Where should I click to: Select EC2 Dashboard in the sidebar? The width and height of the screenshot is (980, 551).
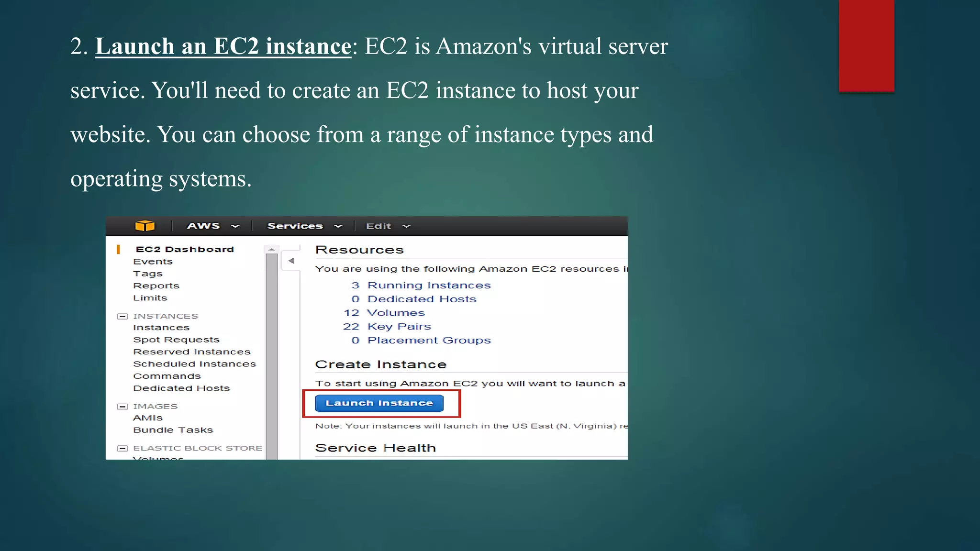[x=185, y=249]
